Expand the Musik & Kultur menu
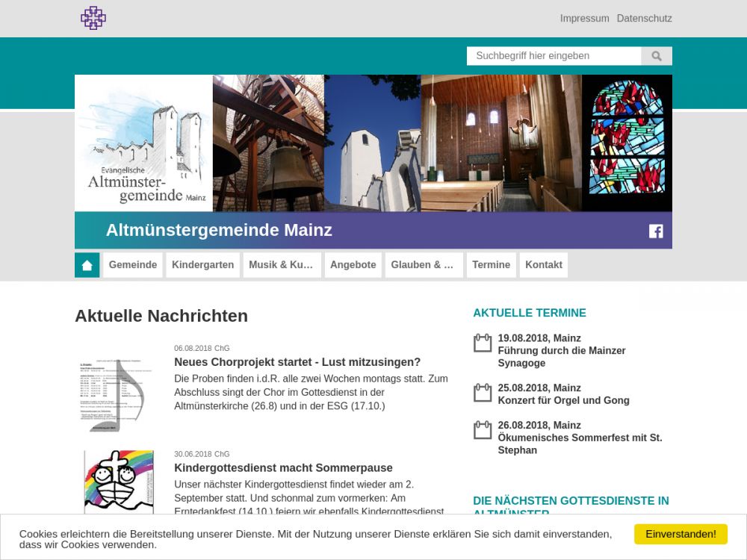 [282, 265]
